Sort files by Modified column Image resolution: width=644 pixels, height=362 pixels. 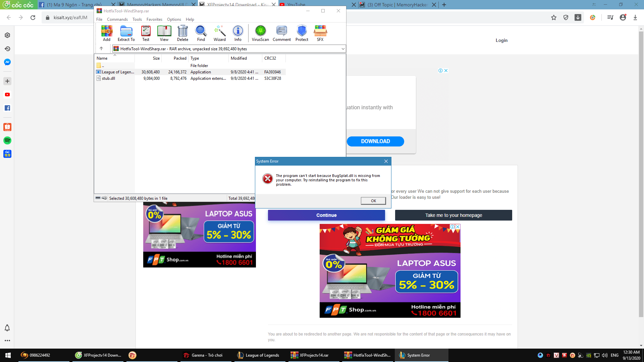pyautogui.click(x=245, y=58)
